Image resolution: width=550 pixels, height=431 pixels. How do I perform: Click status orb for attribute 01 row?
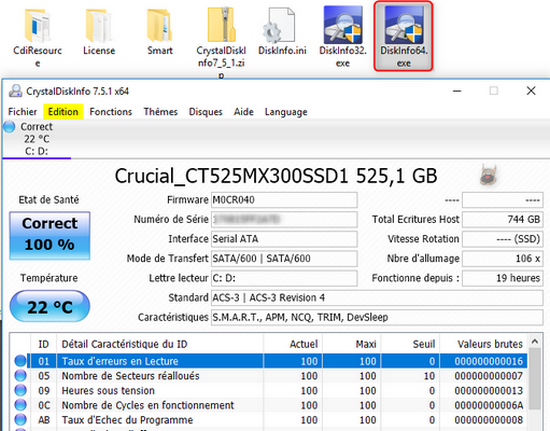click(x=20, y=361)
